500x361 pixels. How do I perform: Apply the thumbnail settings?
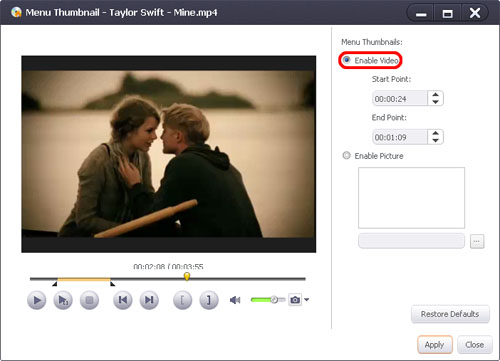coord(435,345)
